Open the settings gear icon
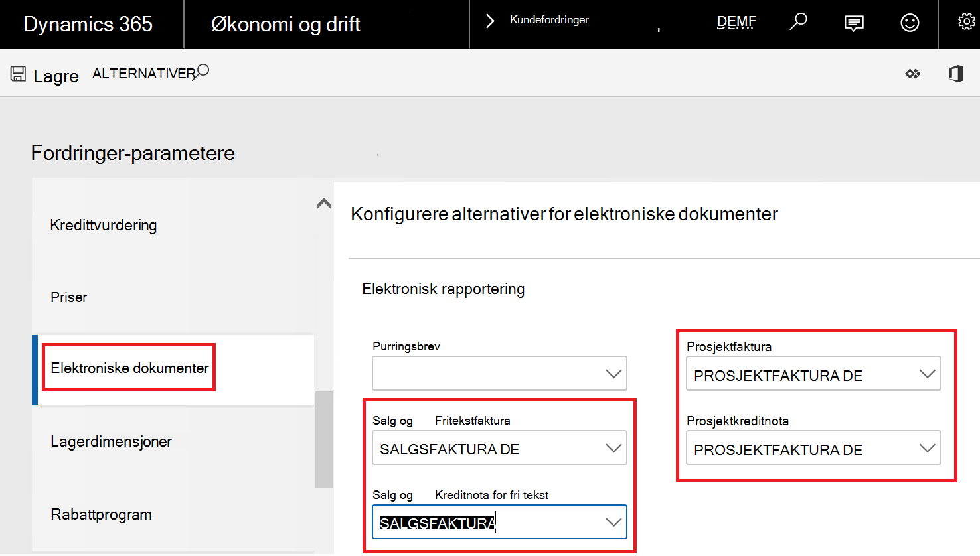The height and width of the screenshot is (556, 980). click(x=967, y=22)
